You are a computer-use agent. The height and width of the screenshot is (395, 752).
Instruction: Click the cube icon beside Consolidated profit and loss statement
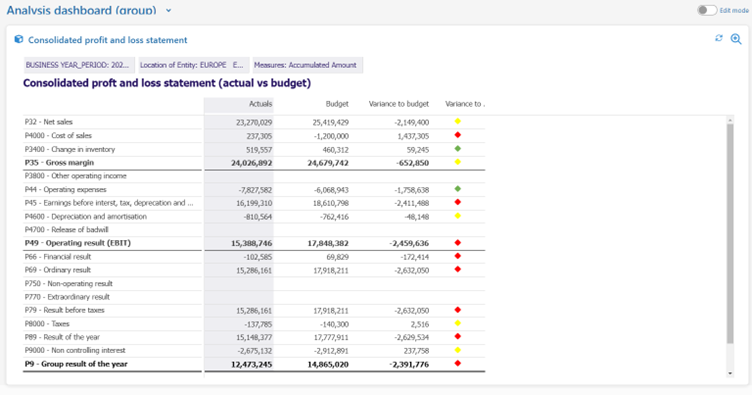pos(19,39)
